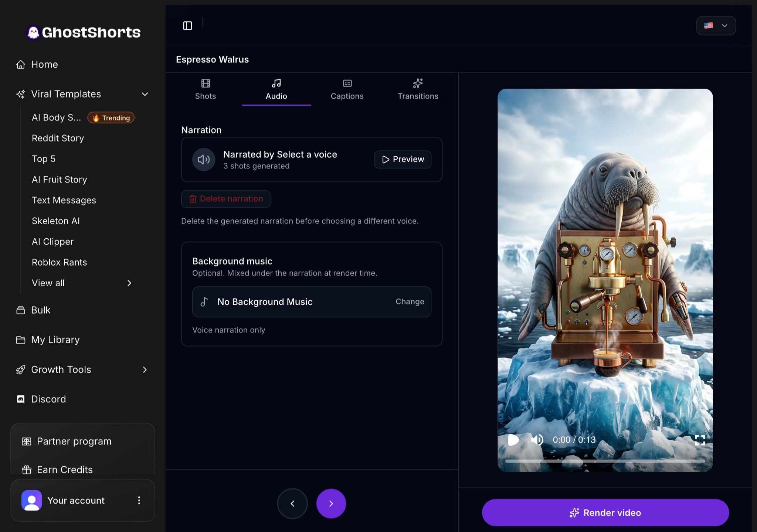Open the language flag dropdown
The height and width of the screenshot is (532, 757).
[716, 25]
